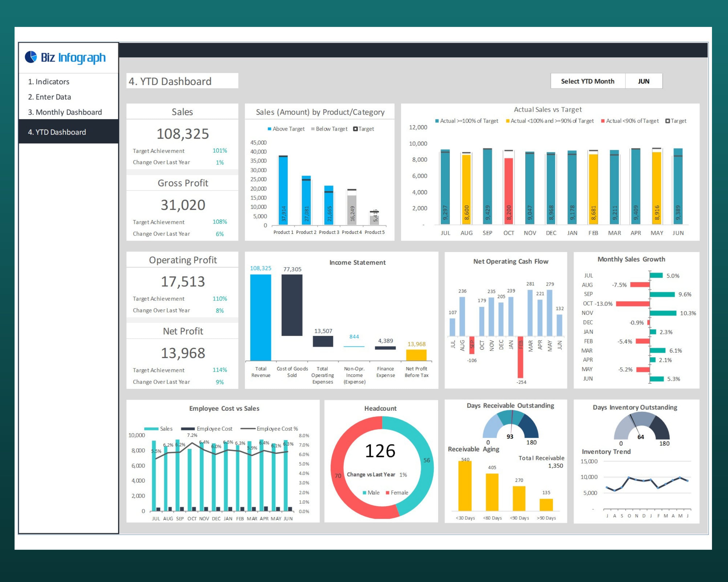Switch to 3. Monthly Dashboard
Viewport: 728px width, 582px height.
click(65, 112)
